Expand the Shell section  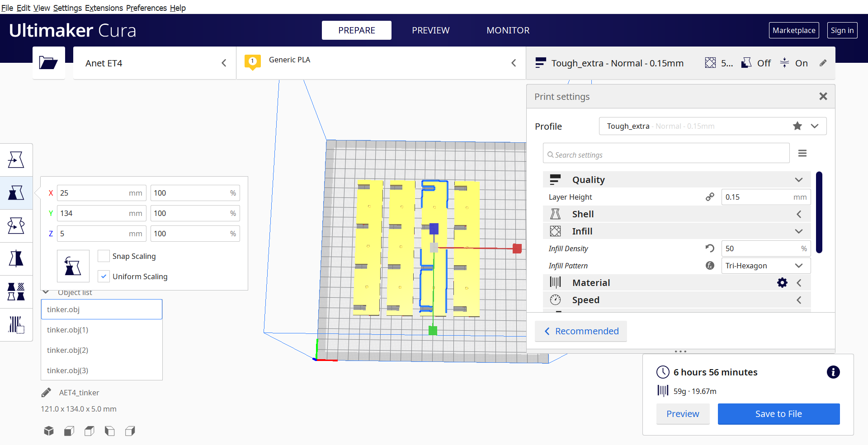coord(676,214)
